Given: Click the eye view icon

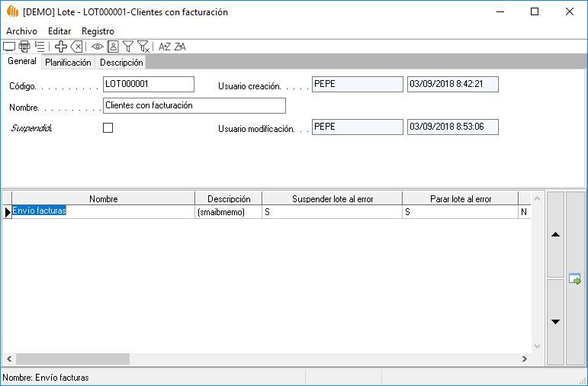Looking at the screenshot, I should click(98, 47).
